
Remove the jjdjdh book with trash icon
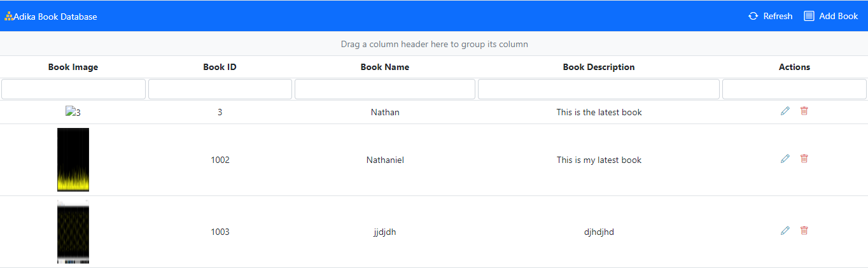pos(804,230)
